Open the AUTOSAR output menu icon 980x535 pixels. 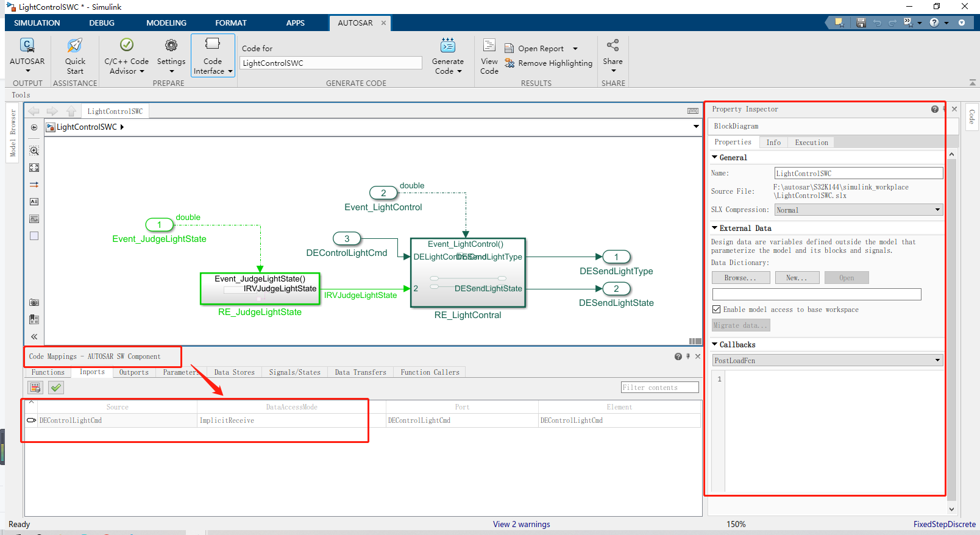point(27,46)
